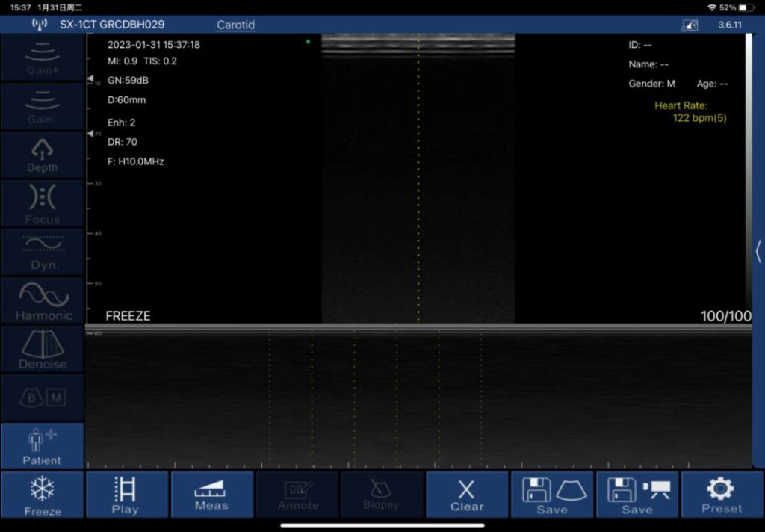Tap the M-mode sample line in B image
Viewport: 765px width, 532px height.
(x=418, y=178)
